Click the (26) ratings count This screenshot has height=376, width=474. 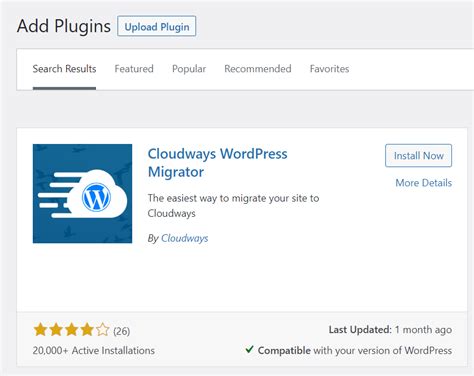tap(122, 331)
